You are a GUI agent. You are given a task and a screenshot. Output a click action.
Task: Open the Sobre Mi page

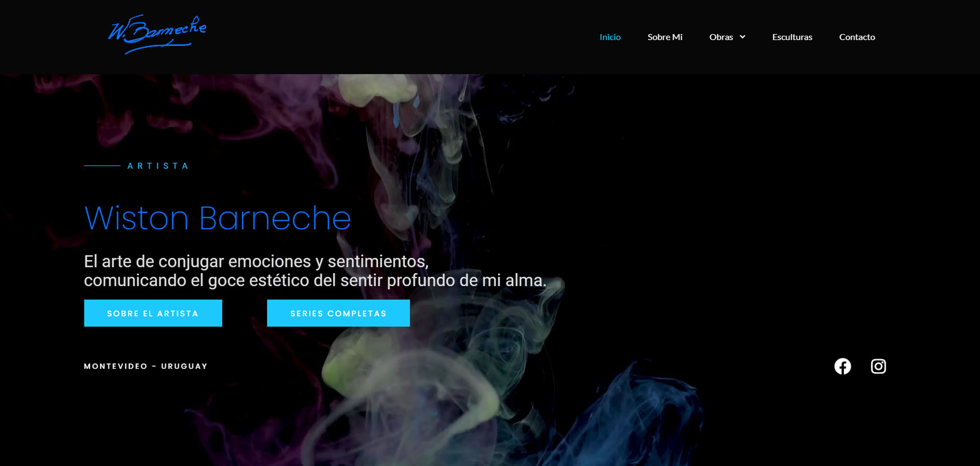pos(664,37)
